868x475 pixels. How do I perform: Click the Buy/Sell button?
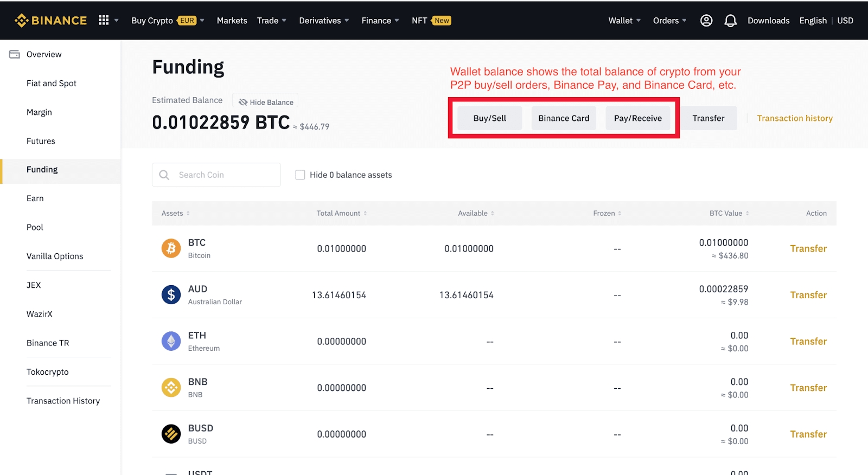489,118
